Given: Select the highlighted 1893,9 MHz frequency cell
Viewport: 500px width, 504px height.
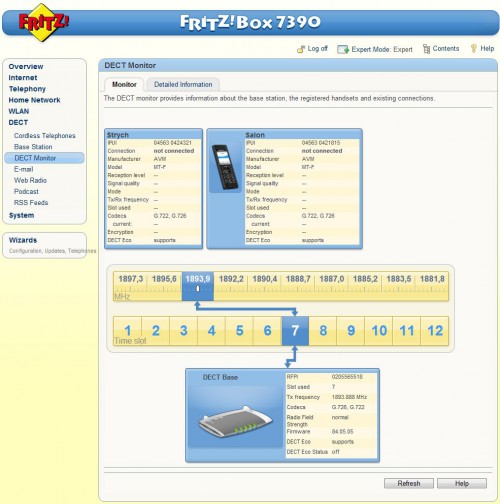Looking at the screenshot, I should click(x=198, y=286).
